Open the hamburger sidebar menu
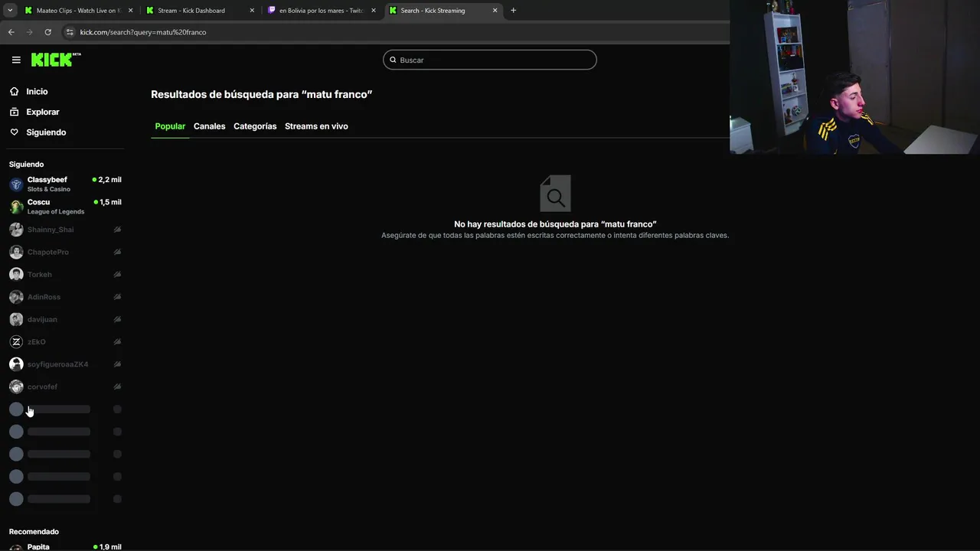The width and height of the screenshot is (980, 551). pyautogui.click(x=16, y=60)
